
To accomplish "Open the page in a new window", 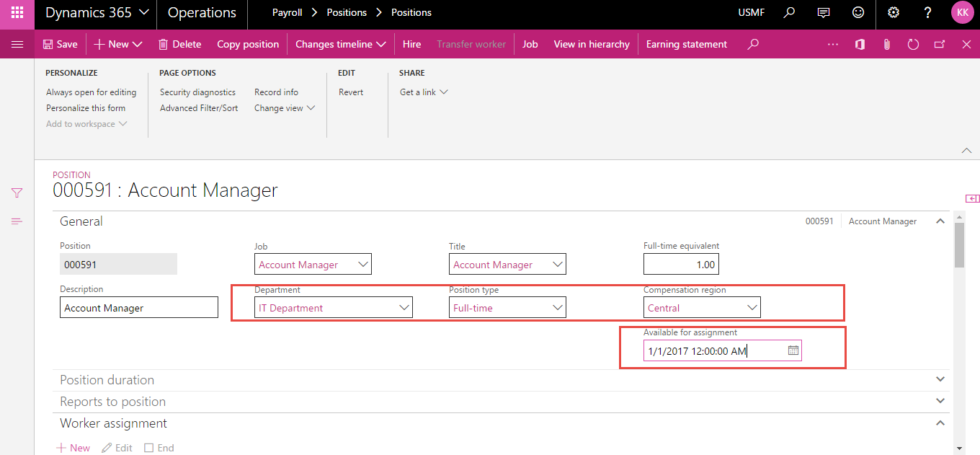I will 939,44.
